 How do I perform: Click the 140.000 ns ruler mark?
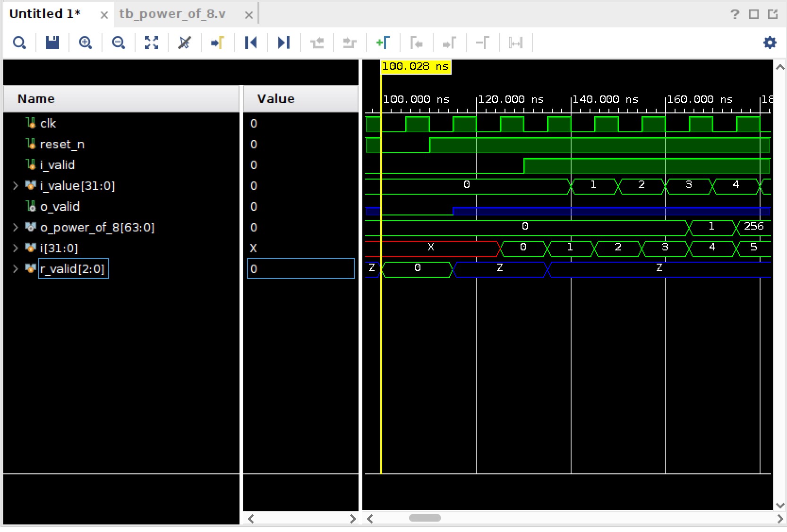(x=606, y=100)
